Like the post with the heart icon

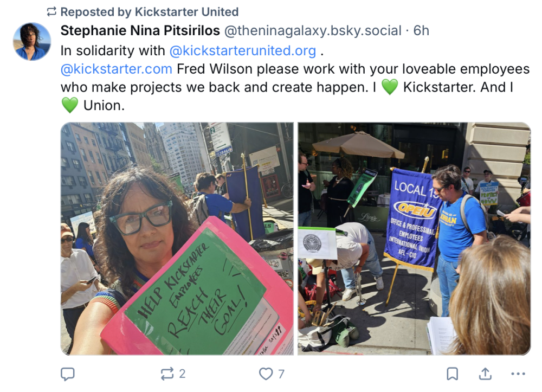266,374
